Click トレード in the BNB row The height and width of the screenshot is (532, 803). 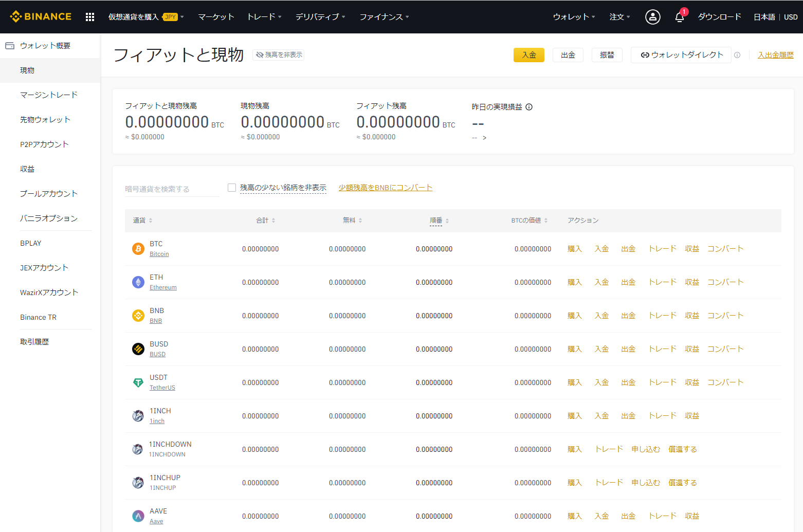tap(662, 316)
